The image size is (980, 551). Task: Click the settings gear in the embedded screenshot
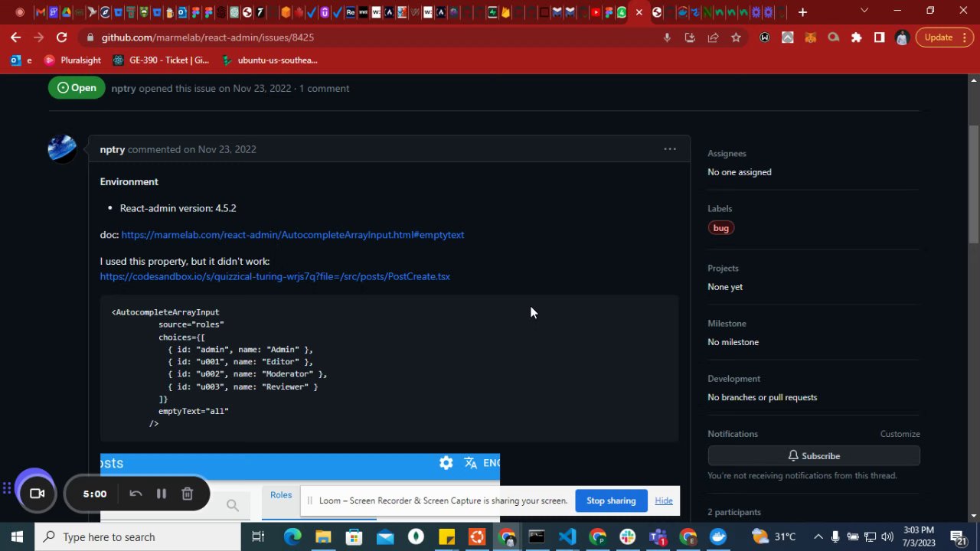(446, 463)
